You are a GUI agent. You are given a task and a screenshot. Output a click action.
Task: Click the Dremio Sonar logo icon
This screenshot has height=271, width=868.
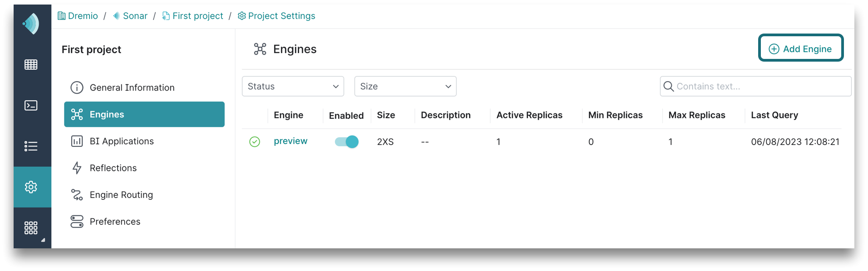point(31,24)
